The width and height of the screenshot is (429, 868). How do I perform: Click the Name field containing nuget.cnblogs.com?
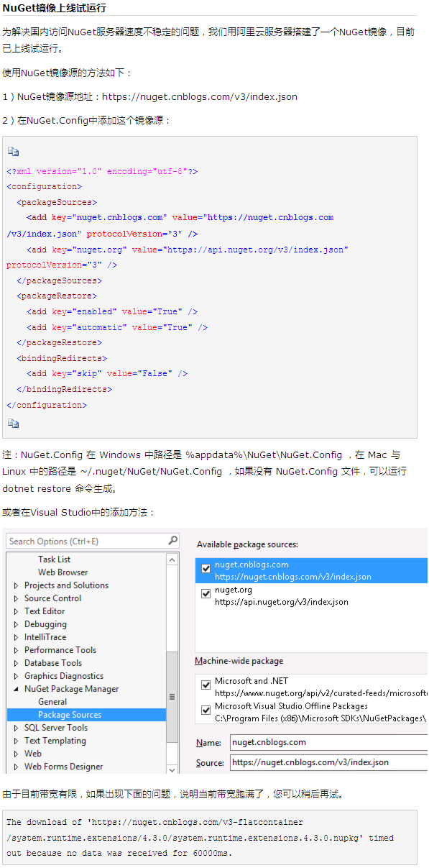pyautogui.click(x=328, y=742)
